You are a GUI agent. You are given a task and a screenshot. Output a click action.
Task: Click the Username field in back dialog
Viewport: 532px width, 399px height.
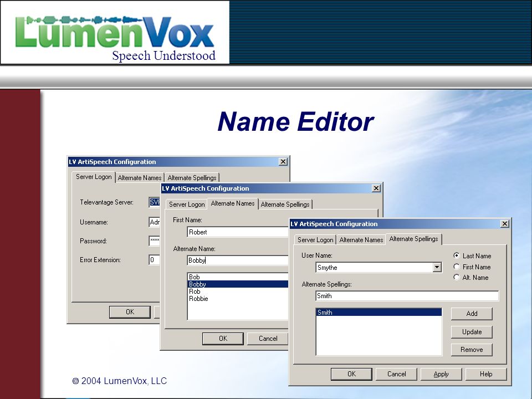[155, 222]
